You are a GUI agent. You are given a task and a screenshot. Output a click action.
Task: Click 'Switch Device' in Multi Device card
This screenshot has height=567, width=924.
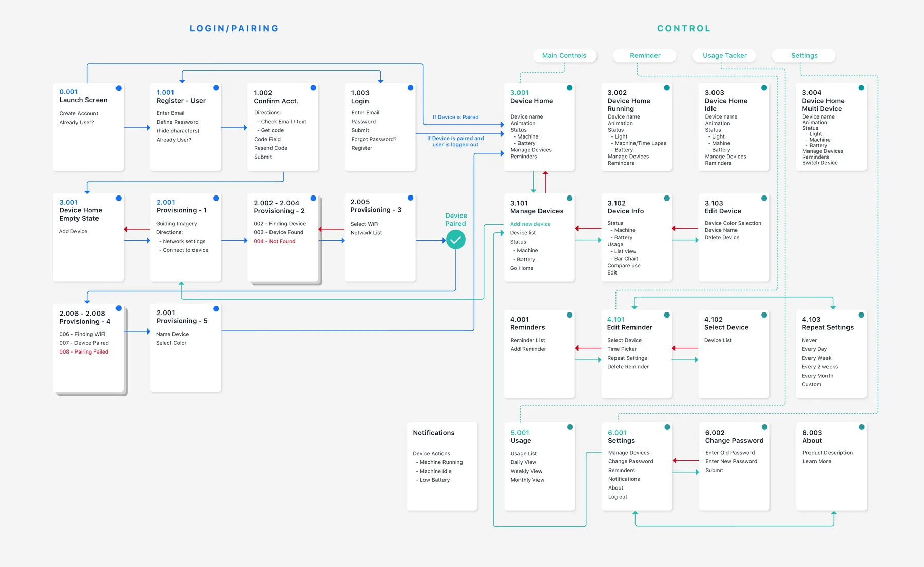[x=820, y=163]
